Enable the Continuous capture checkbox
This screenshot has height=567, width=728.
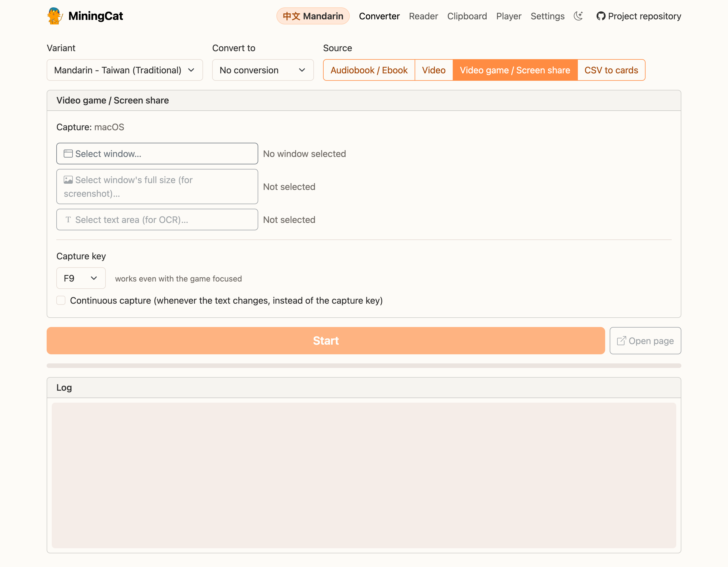[x=61, y=300]
